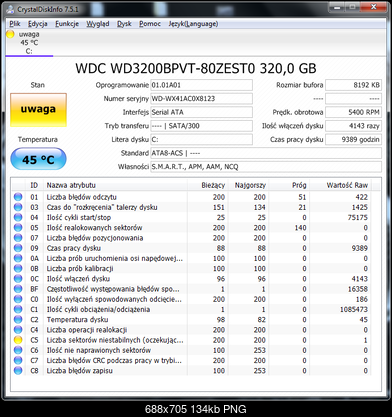The image size is (392, 417).
Task: Click the Litera dysku field showing C:
Action: (201, 140)
